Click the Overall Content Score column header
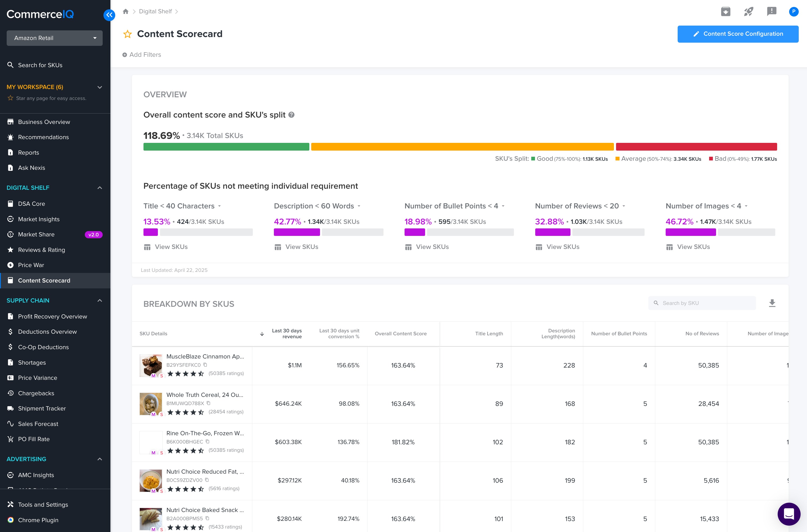Image resolution: width=807 pixels, height=532 pixels. 401,333
